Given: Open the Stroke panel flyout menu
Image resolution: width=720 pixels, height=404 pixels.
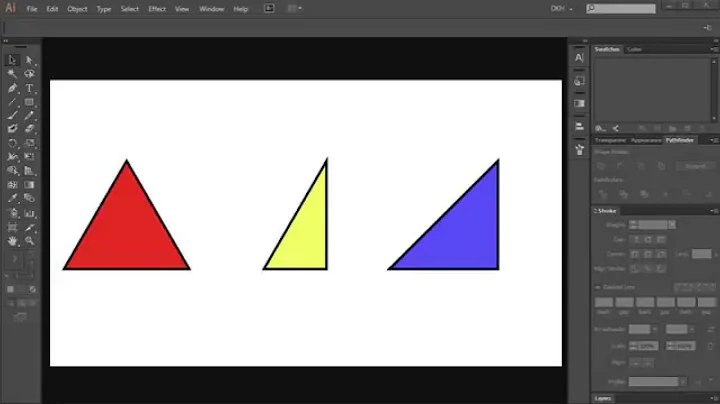Looking at the screenshot, I should pos(714,211).
